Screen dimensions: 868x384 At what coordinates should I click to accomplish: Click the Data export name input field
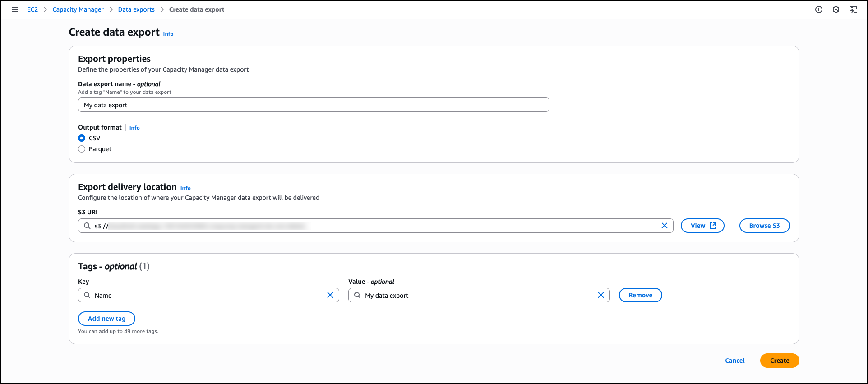[x=313, y=105]
